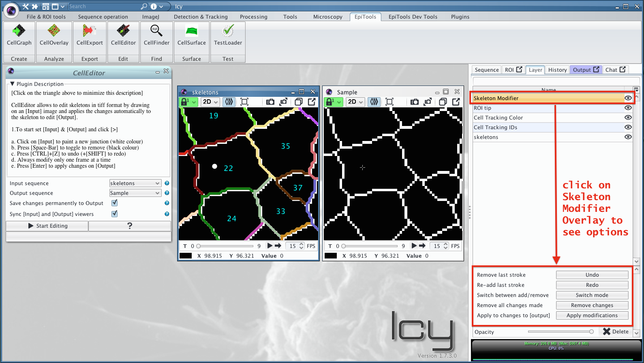Open 2D view mode dropdown in skeletons viewer
Image resolution: width=644 pixels, height=363 pixels.
211,102
